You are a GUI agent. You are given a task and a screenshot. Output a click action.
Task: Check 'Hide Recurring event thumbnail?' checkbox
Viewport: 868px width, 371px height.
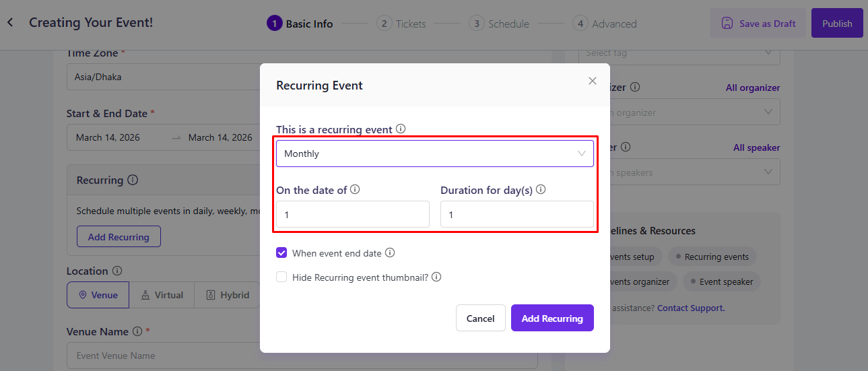pyautogui.click(x=281, y=277)
